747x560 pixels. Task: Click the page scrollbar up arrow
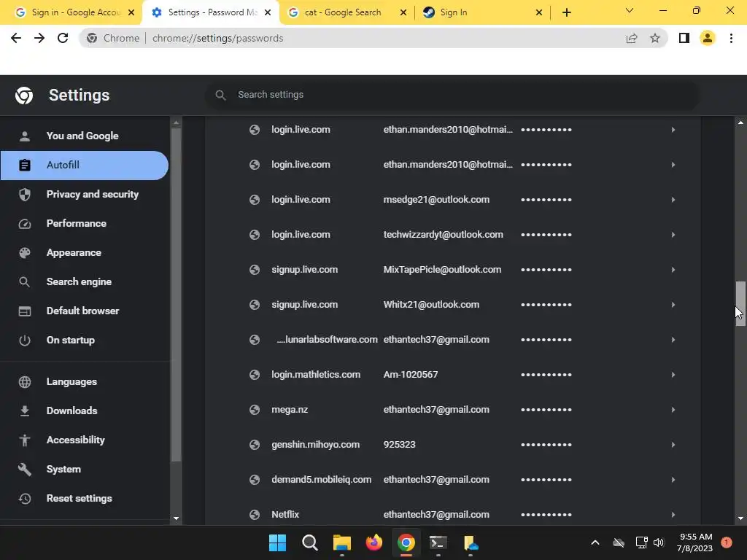click(x=740, y=122)
